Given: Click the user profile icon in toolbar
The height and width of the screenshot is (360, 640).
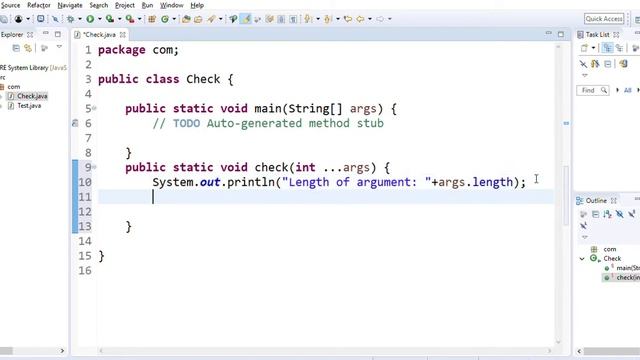Looking at the screenshot, I should (x=18, y=19).
